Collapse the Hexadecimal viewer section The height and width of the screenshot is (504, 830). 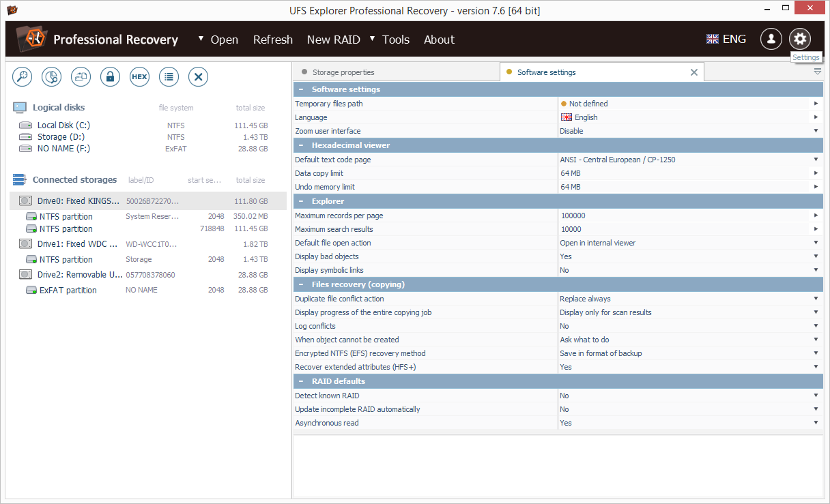[301, 145]
